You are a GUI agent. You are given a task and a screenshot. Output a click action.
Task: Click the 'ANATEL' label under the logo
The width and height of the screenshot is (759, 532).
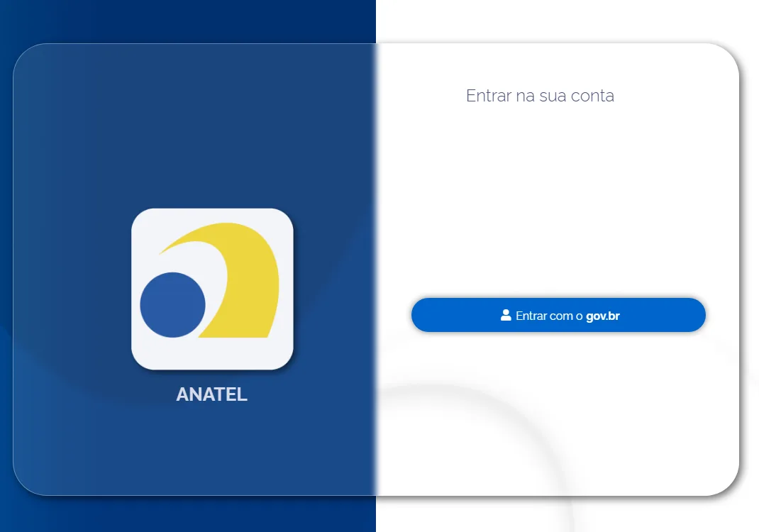coord(211,394)
